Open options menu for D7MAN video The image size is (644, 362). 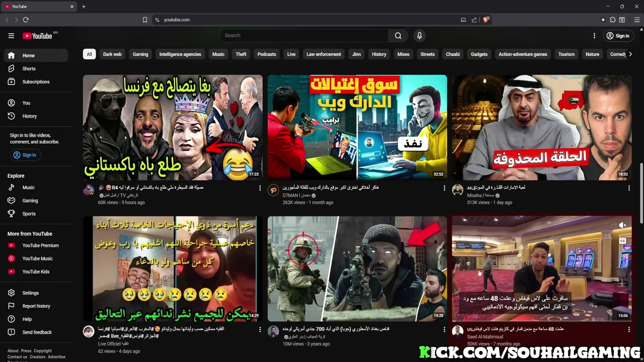444,188
